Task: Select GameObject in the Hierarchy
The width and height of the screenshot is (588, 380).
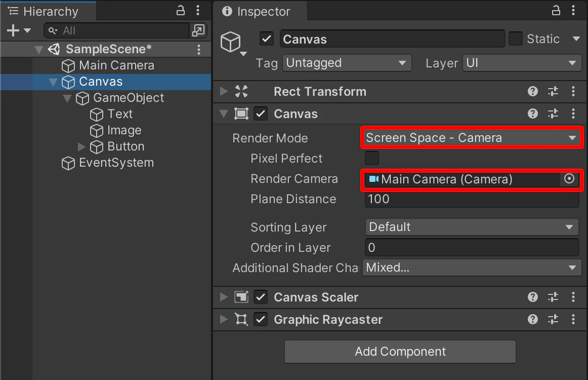Action: click(129, 98)
